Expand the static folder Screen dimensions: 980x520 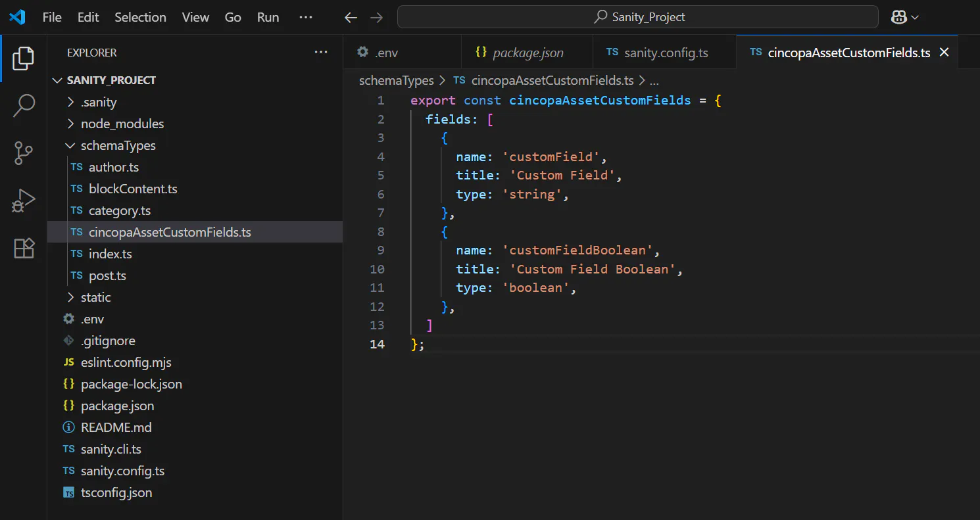click(x=195, y=297)
